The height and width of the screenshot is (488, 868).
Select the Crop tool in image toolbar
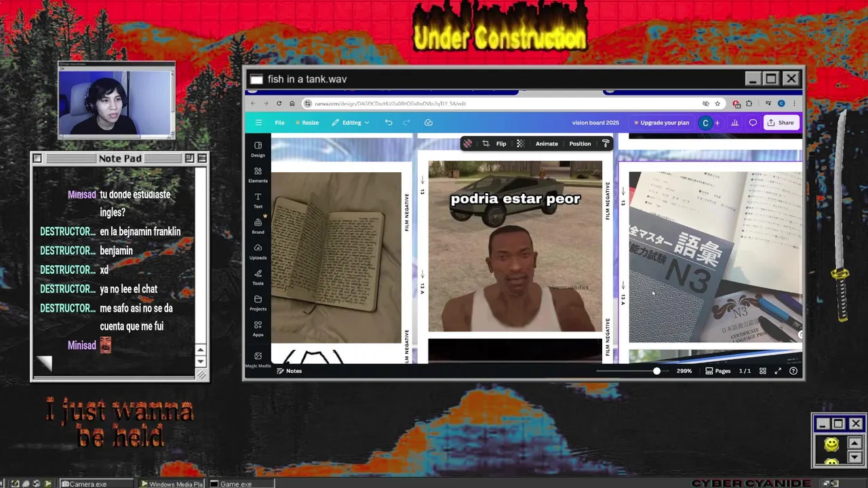tap(486, 144)
